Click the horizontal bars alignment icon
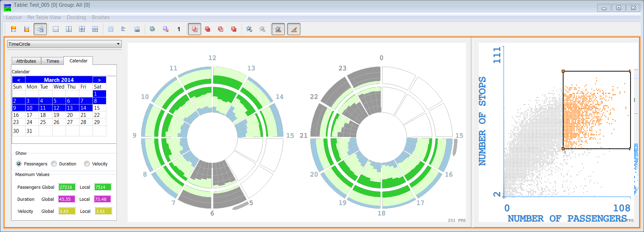Image resolution: width=644 pixels, height=232 pixels. tap(123, 29)
